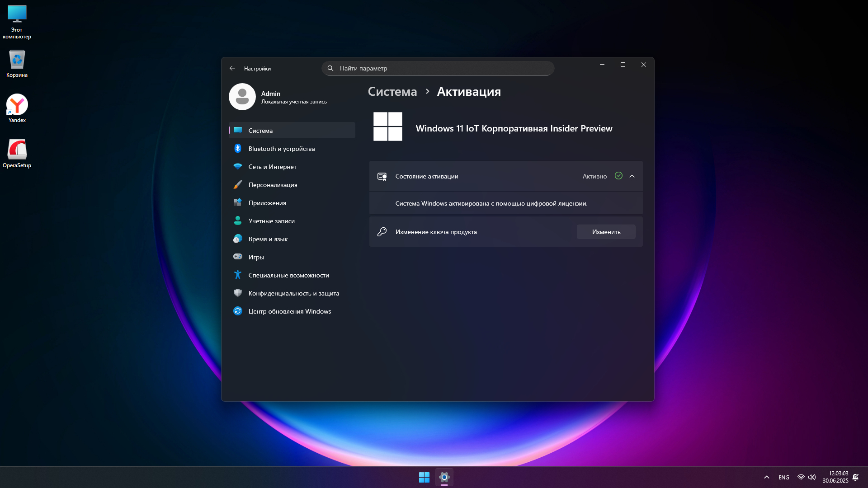Open the Time and language section
The width and height of the screenshot is (868, 488).
tap(268, 239)
